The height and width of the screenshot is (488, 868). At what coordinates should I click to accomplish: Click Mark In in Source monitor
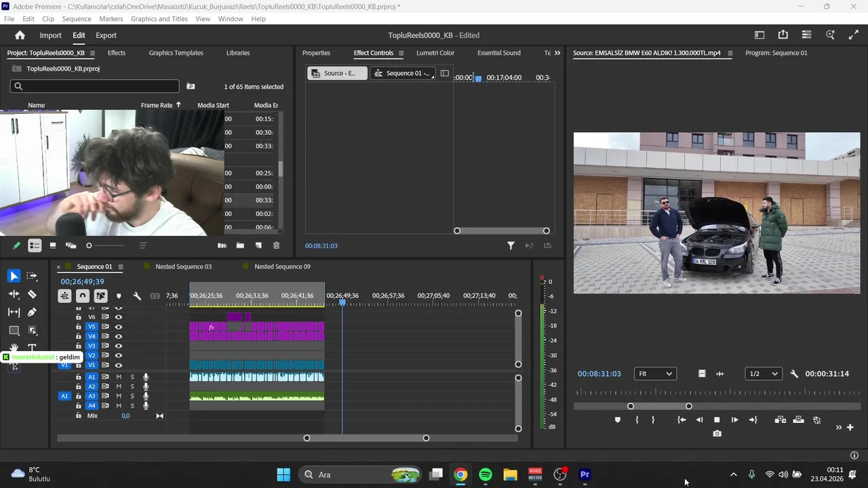[637, 420]
